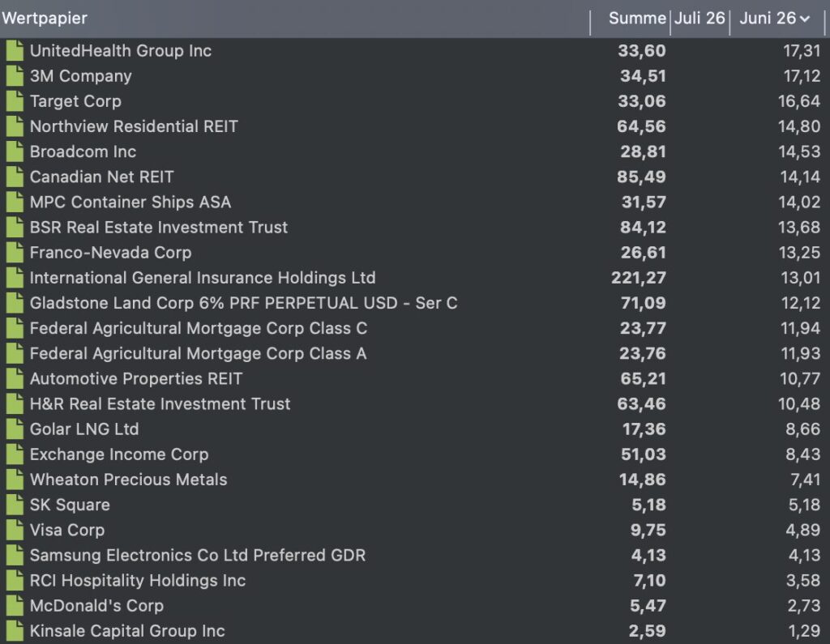Select the UnitedHealth Group Inc name
The width and height of the screenshot is (830, 644).
click(121, 51)
